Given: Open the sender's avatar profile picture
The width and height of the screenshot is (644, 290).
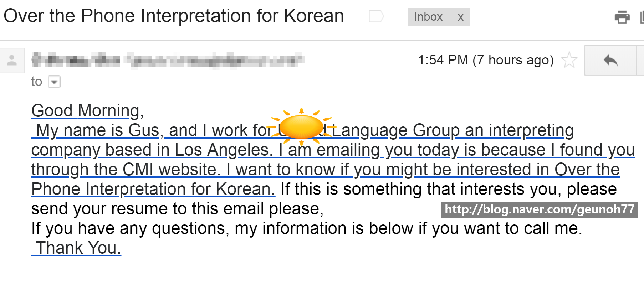Looking at the screenshot, I should pyautogui.click(x=12, y=60).
